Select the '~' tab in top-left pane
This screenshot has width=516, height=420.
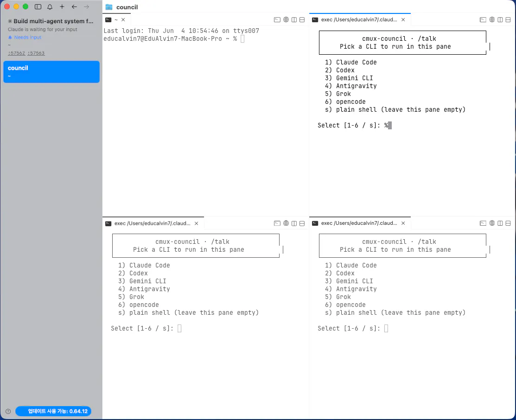(116, 20)
